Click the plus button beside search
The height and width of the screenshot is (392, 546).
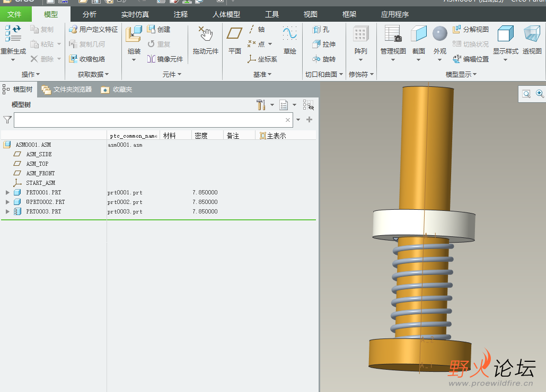click(x=309, y=120)
